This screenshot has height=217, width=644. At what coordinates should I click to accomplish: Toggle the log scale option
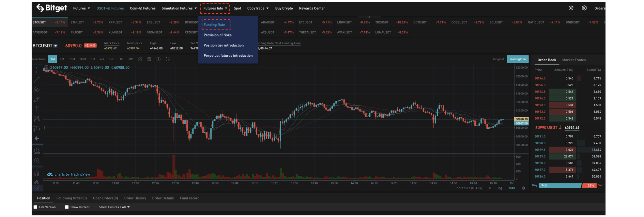[499, 188]
